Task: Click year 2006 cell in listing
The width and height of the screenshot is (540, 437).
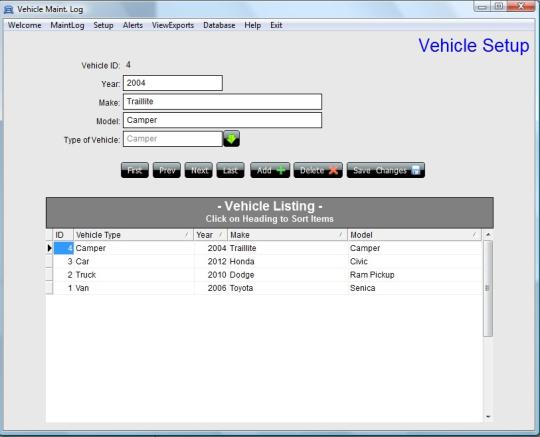Action: [x=211, y=288]
